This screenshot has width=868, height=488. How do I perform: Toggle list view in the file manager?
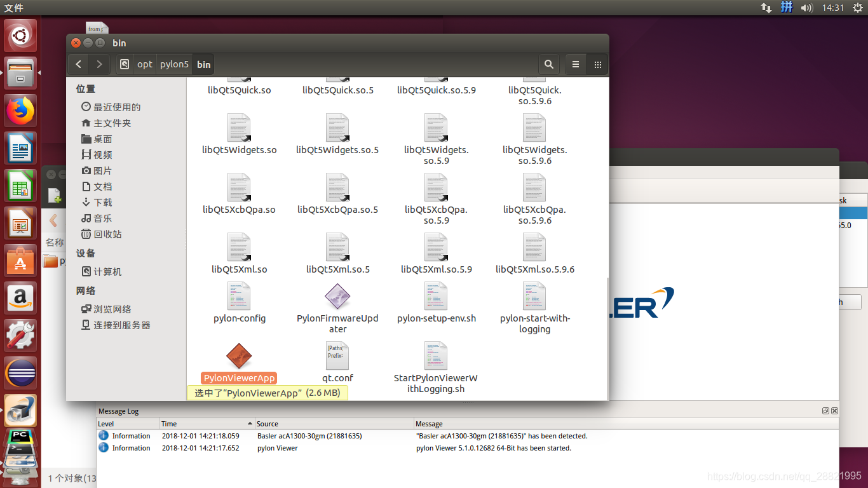pyautogui.click(x=574, y=64)
